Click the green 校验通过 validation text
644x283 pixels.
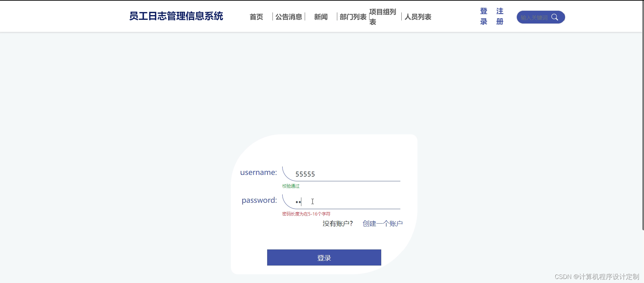291,186
